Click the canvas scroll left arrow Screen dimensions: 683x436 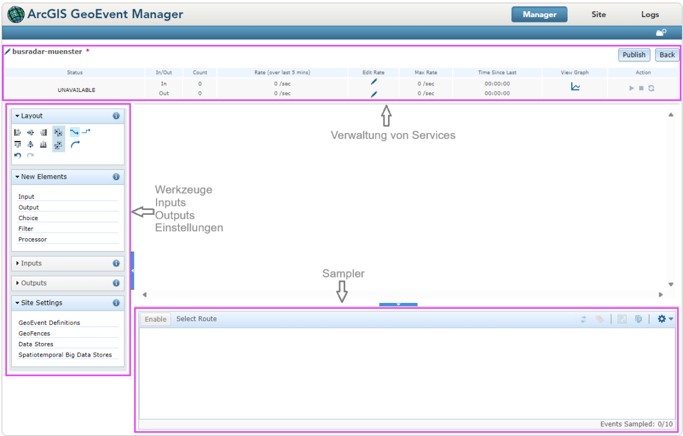[145, 294]
